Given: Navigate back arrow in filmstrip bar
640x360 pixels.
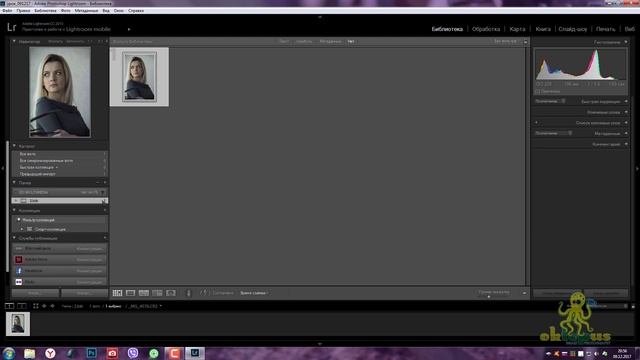Looking at the screenshot, I should click(x=44, y=306).
